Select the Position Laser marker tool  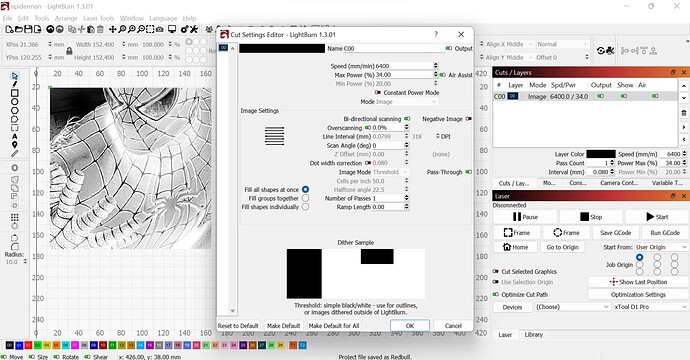click(15, 145)
